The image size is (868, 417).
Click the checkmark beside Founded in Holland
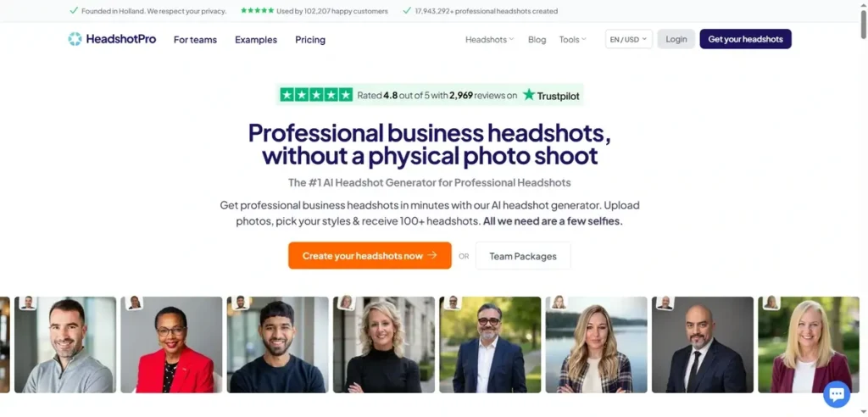pos(74,10)
